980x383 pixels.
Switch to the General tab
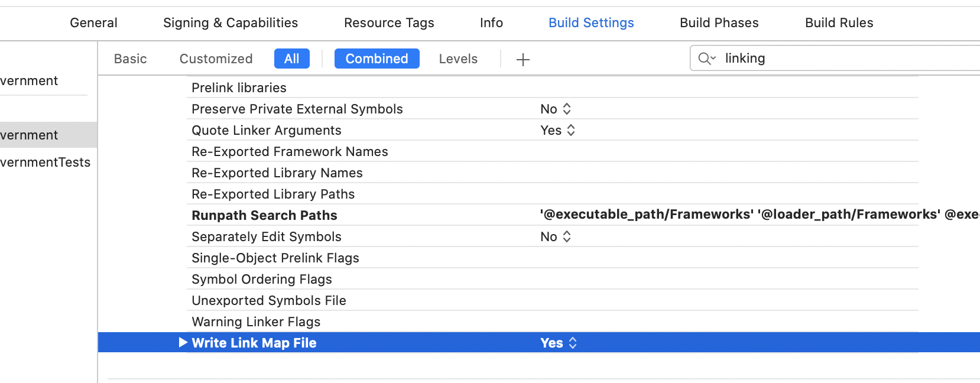(x=93, y=22)
